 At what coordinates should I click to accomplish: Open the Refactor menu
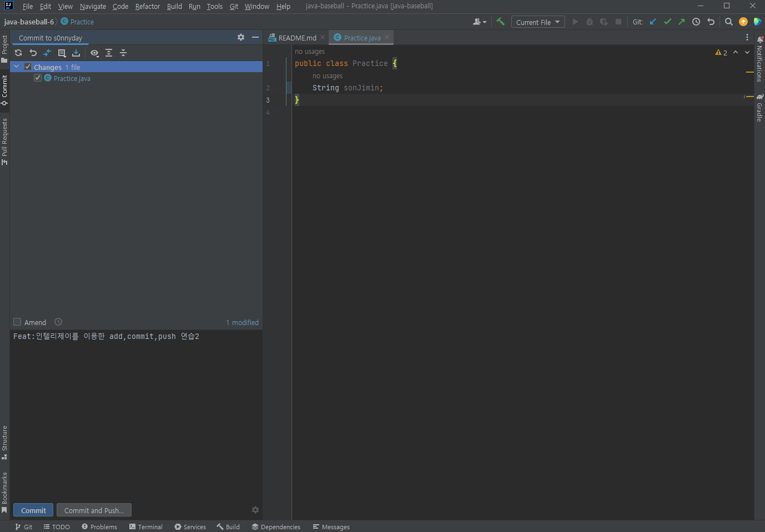point(148,6)
